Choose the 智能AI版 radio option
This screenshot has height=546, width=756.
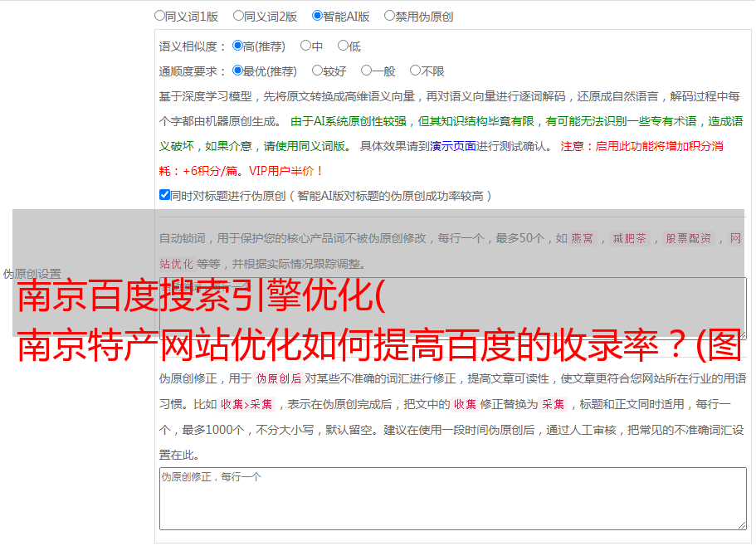[x=317, y=16]
